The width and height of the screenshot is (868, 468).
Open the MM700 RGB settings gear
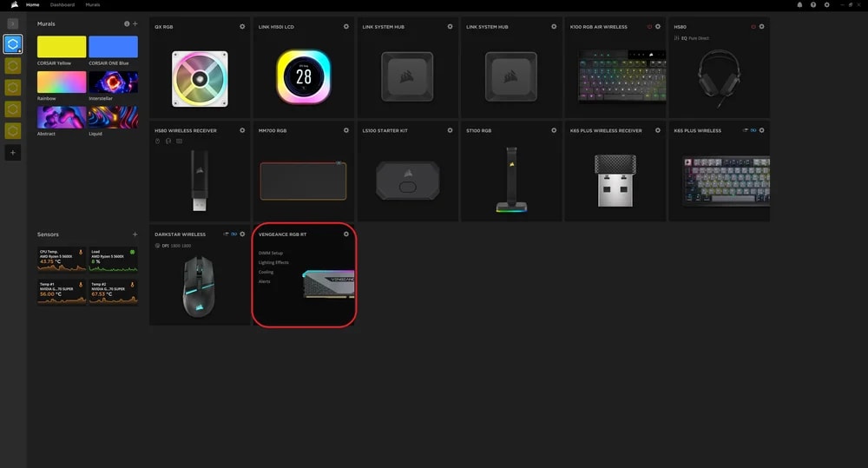click(x=346, y=130)
